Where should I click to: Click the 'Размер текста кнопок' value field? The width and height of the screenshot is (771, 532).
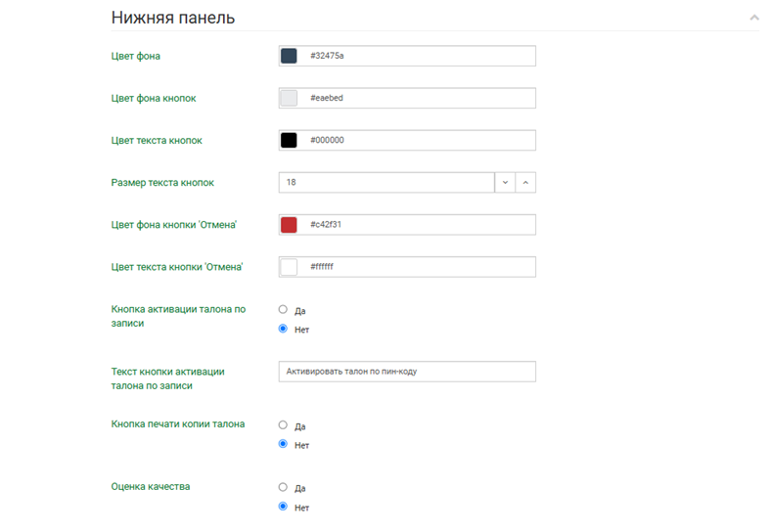386,183
